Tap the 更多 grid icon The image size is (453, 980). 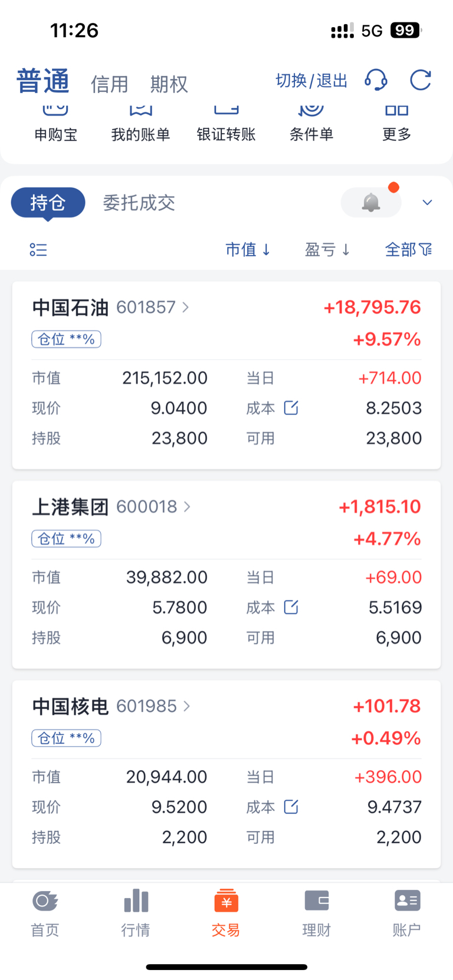point(396,110)
